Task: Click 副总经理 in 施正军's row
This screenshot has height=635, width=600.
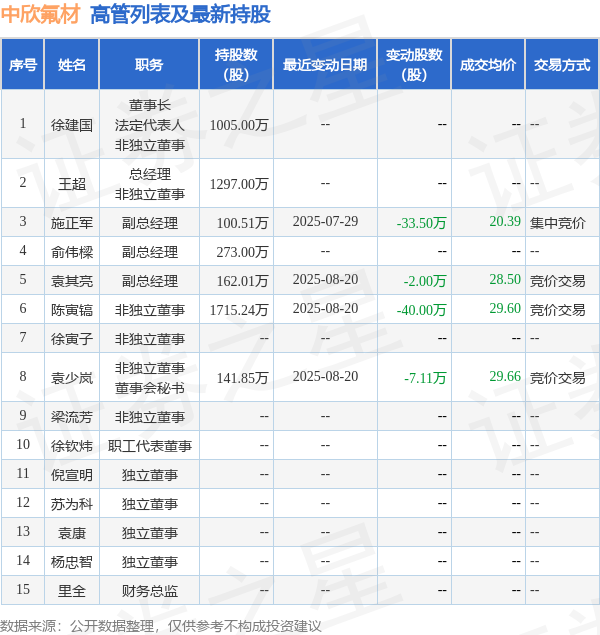Action: pyautogui.click(x=149, y=223)
